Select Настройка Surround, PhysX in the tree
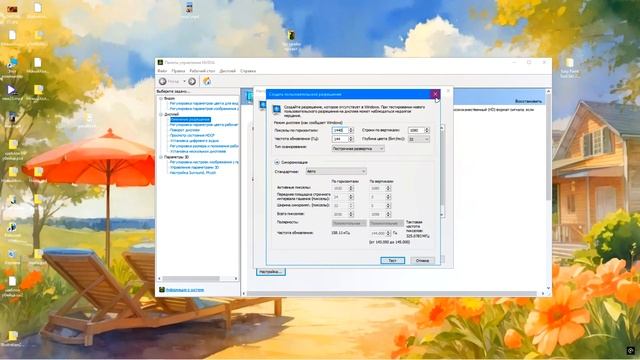Image resolution: width=640 pixels, height=360 pixels. (193, 173)
